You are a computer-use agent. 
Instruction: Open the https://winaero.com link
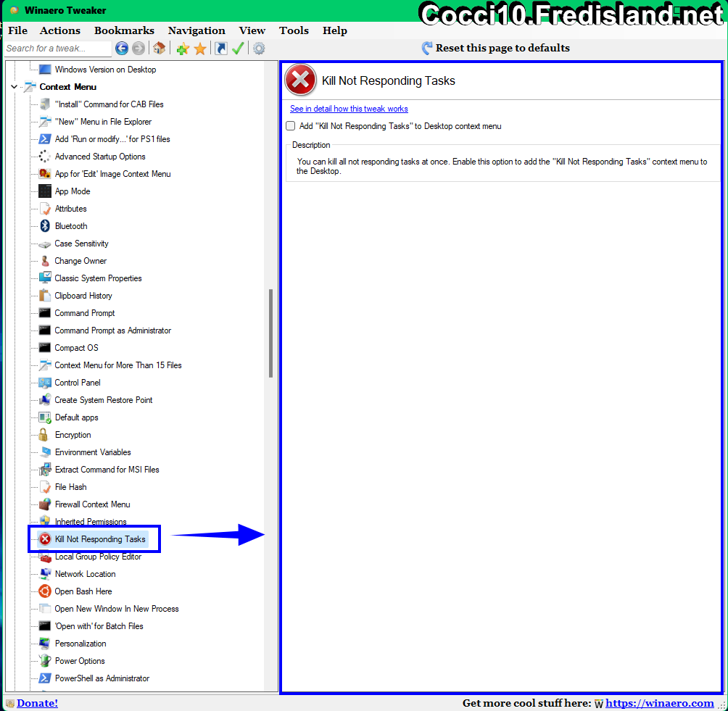[x=660, y=703]
